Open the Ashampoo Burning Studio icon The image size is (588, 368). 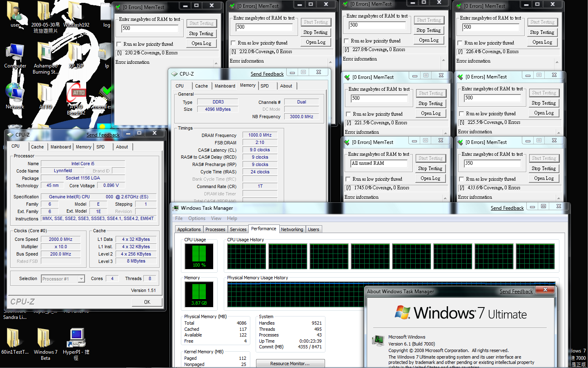point(46,58)
